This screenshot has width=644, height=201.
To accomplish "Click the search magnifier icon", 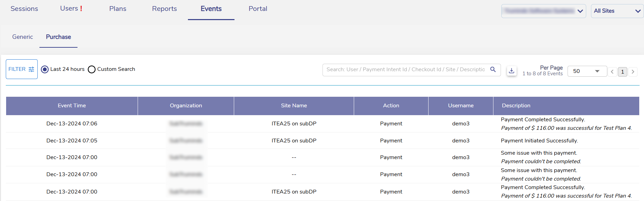I will coord(493,69).
